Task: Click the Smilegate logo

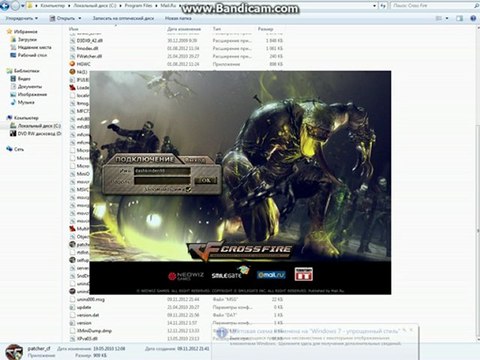Action: click(x=230, y=274)
